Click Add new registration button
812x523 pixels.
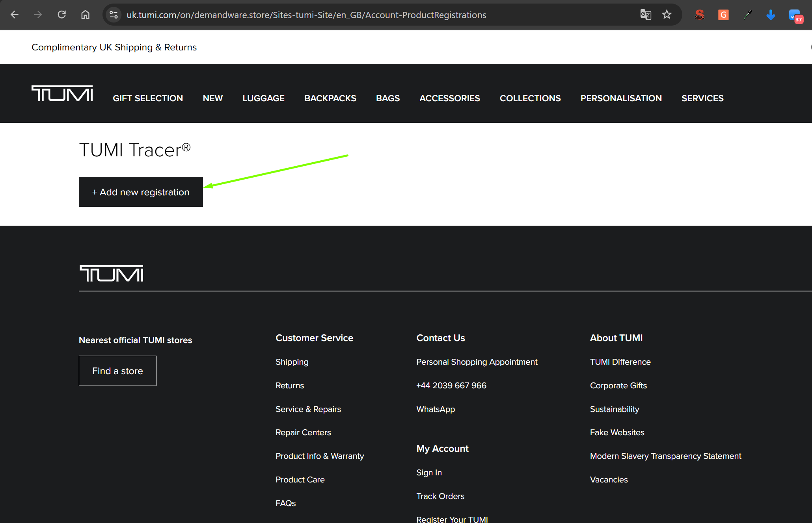[141, 192]
